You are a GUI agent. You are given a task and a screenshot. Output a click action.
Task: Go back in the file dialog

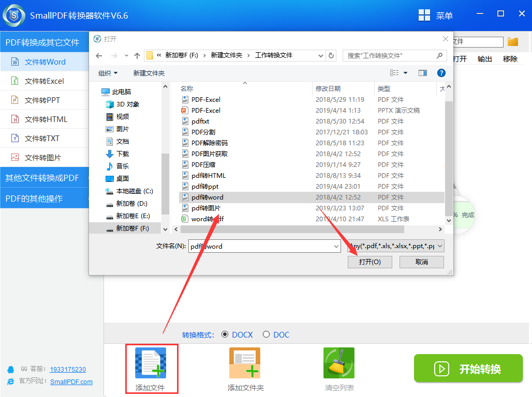(x=99, y=56)
